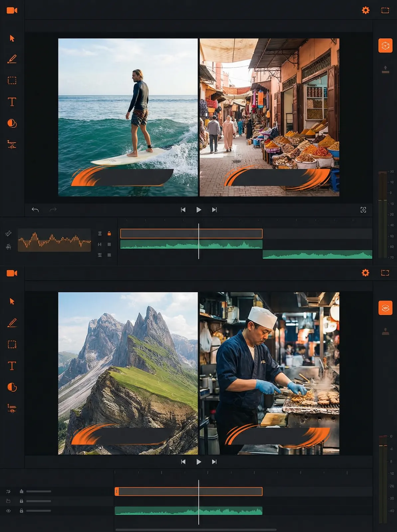
Task: Open the color mask tool in lower toolbar
Action: [12, 387]
